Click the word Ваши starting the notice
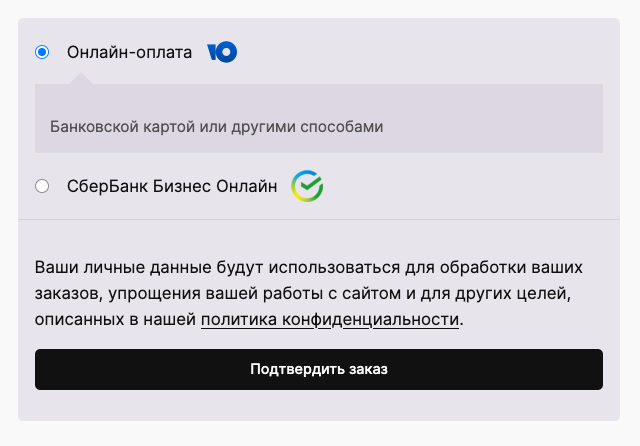Screen dimensions: 640x446 (x=55, y=270)
